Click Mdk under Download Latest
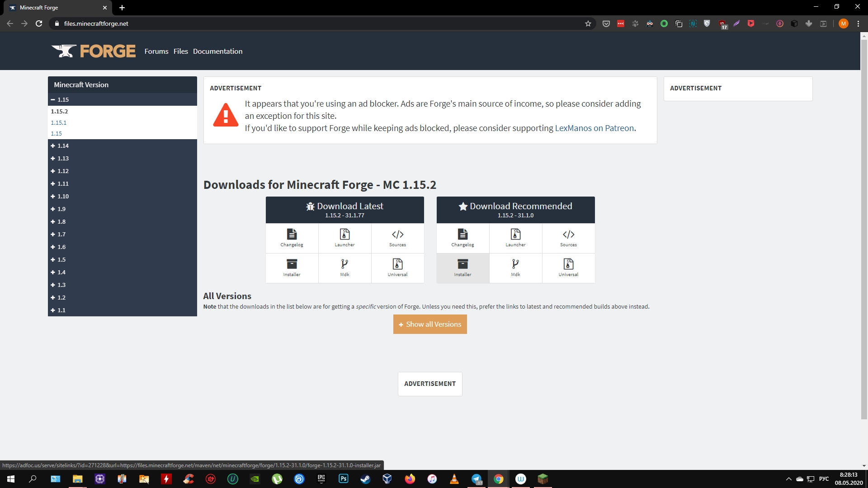The height and width of the screenshot is (488, 868). [x=344, y=268]
